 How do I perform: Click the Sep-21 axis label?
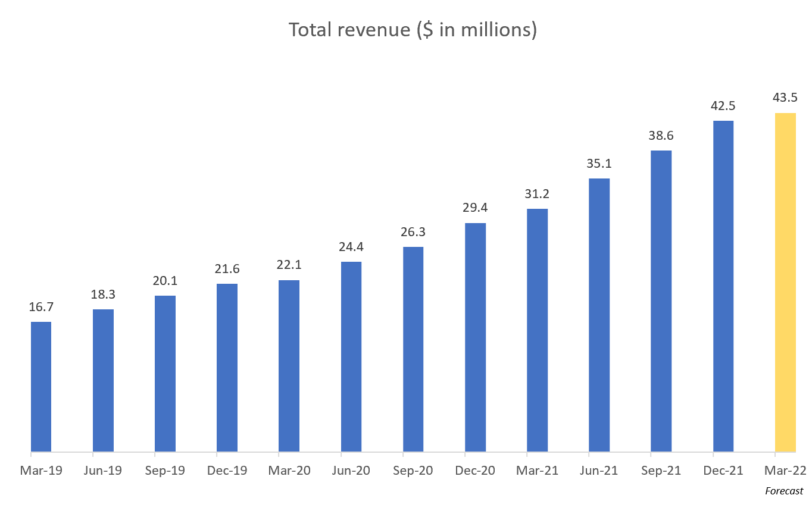tap(660, 470)
